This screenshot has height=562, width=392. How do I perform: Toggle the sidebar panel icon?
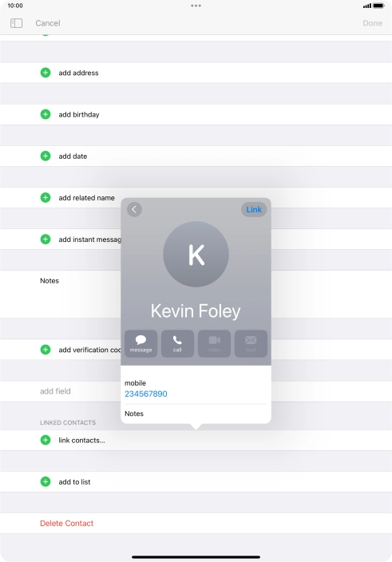16,23
